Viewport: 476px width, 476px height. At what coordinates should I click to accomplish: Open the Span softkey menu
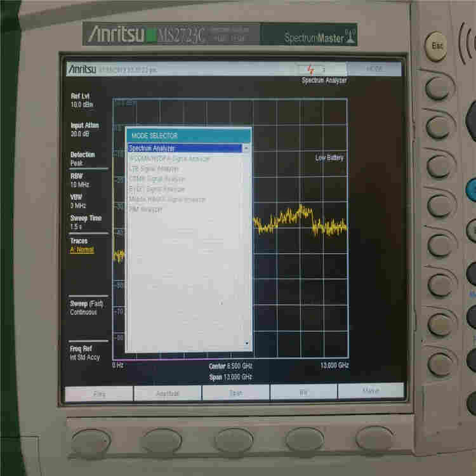[x=235, y=393]
